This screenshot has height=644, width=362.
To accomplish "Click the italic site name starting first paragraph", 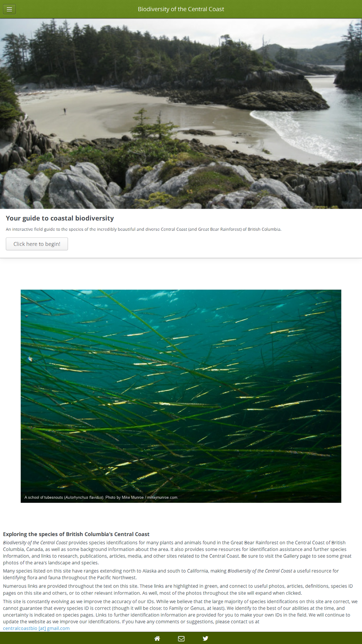I will 35,543.
